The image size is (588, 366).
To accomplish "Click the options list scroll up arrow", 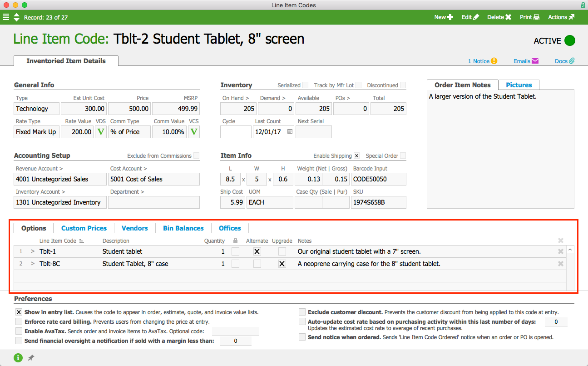I will tap(570, 250).
